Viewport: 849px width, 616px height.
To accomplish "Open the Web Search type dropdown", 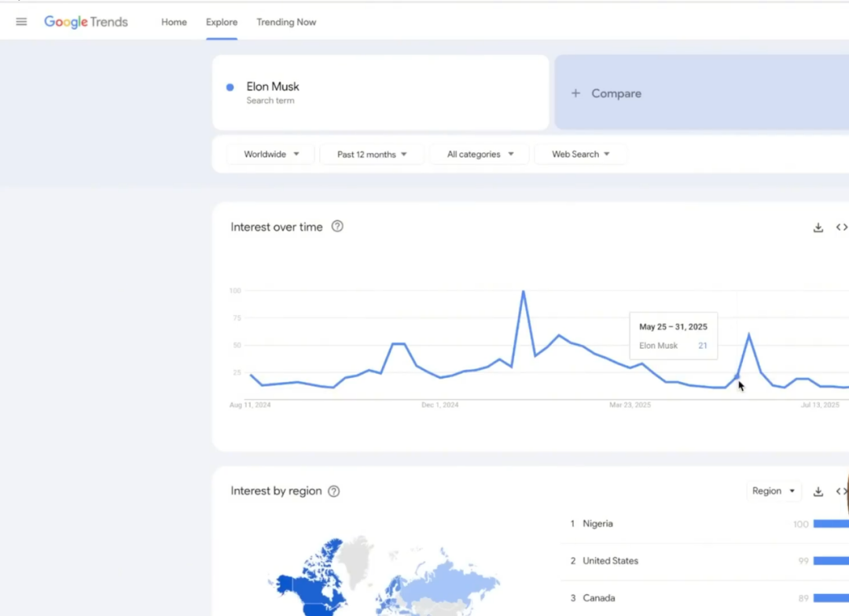I will (580, 155).
